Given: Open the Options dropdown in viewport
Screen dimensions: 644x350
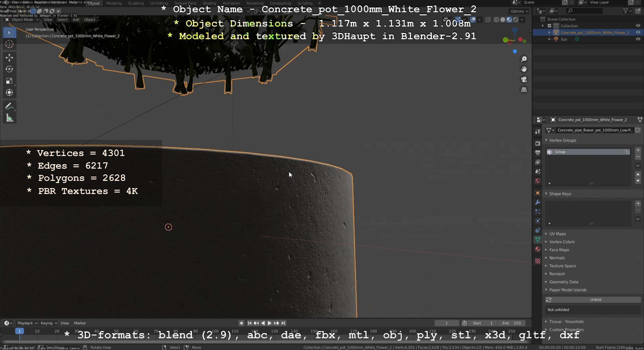Looking at the screenshot, I should coord(519,11).
